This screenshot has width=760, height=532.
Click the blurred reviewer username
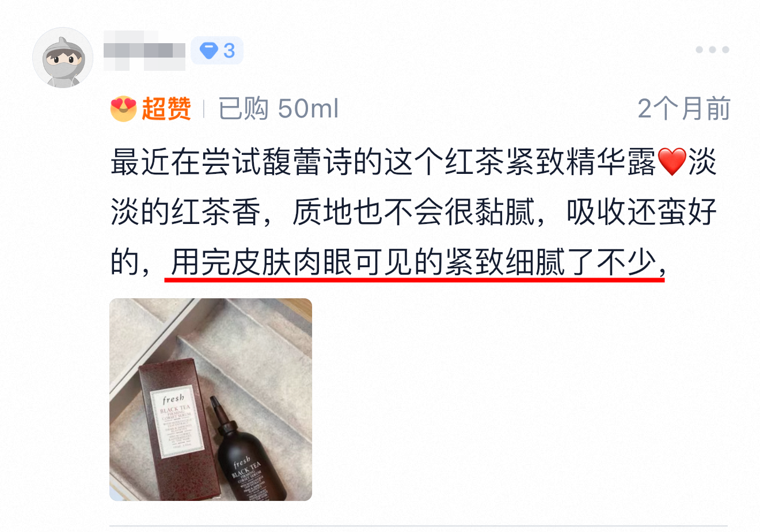tap(145, 51)
